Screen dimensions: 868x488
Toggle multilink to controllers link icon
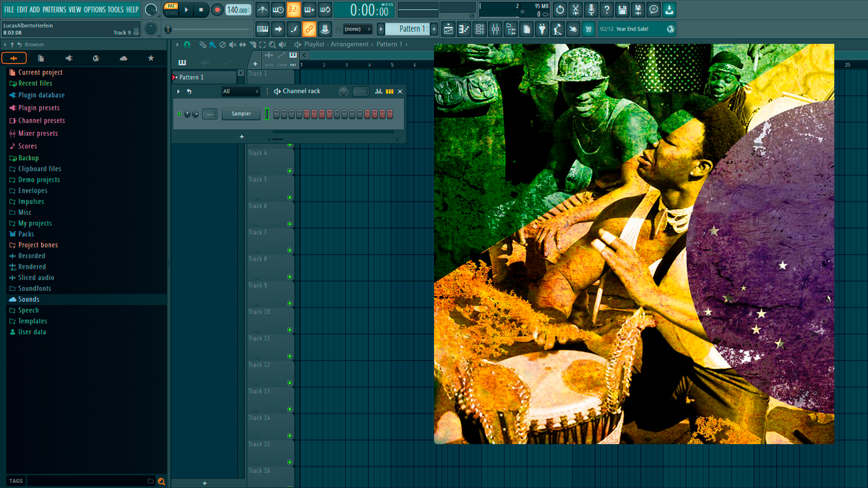(x=310, y=29)
